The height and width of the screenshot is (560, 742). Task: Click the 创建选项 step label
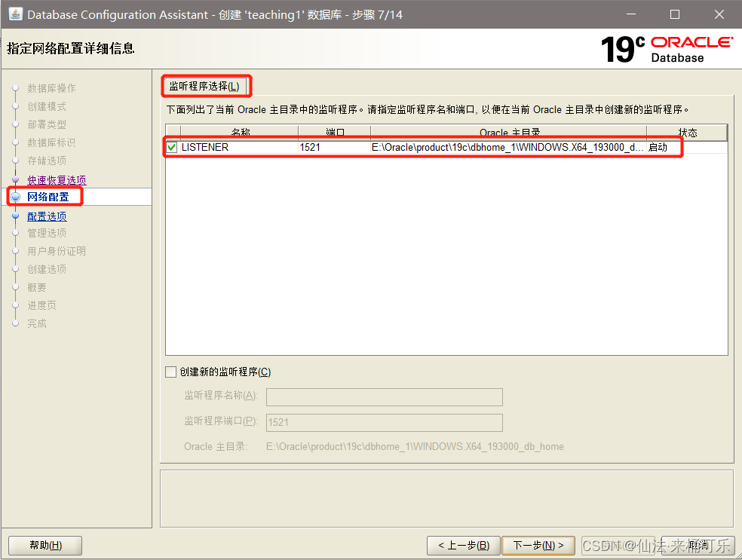point(47,269)
